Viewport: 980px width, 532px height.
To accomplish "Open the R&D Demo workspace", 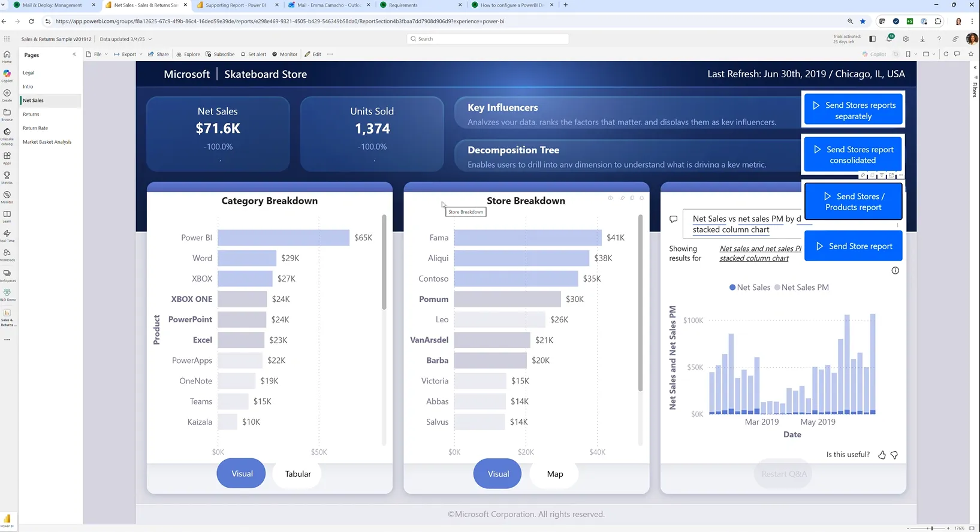I will coord(7,295).
